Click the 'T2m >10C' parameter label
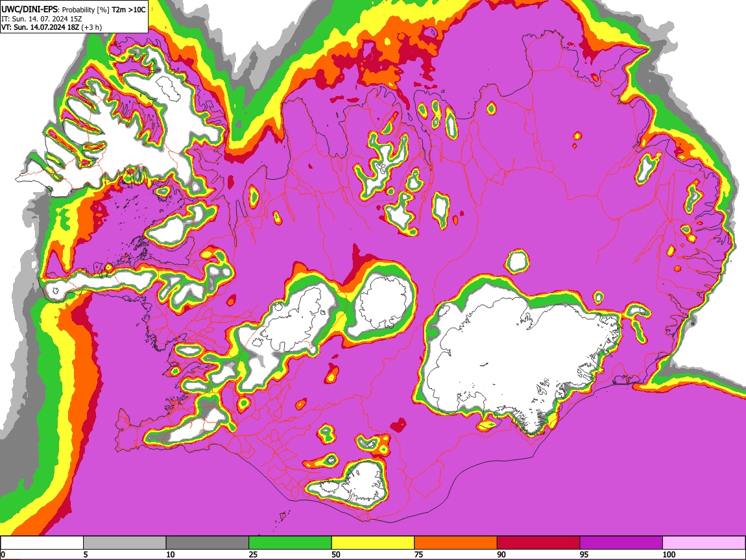Screen dimensions: 746x560 point(128,10)
